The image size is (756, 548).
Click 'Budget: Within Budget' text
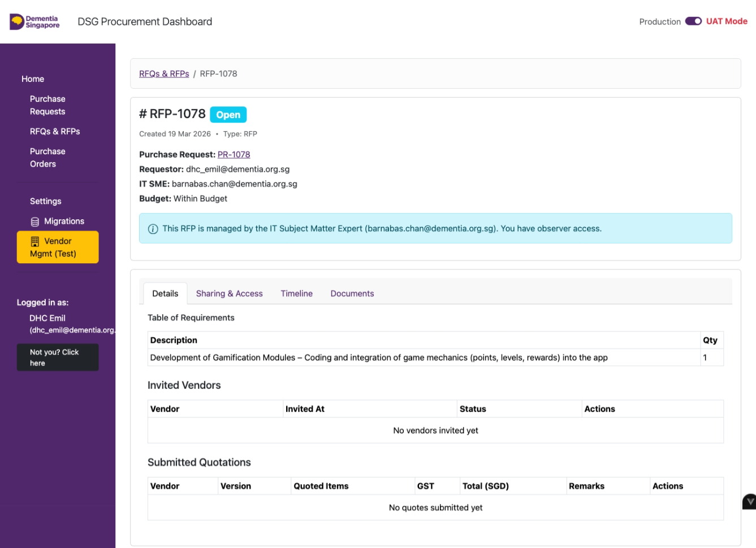(183, 199)
